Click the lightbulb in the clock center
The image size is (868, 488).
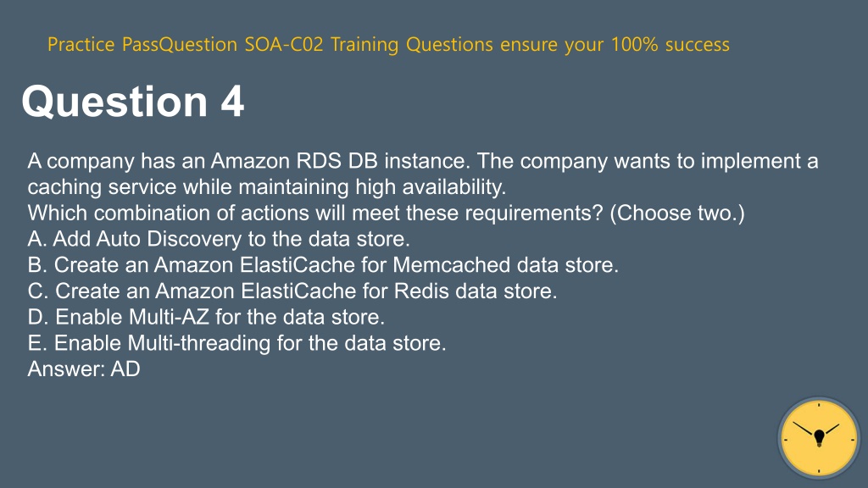pos(820,438)
